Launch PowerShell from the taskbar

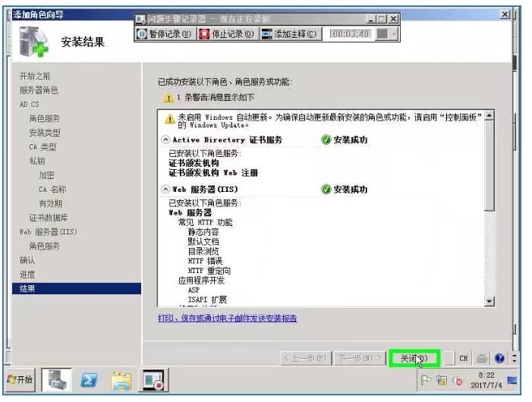pos(89,380)
